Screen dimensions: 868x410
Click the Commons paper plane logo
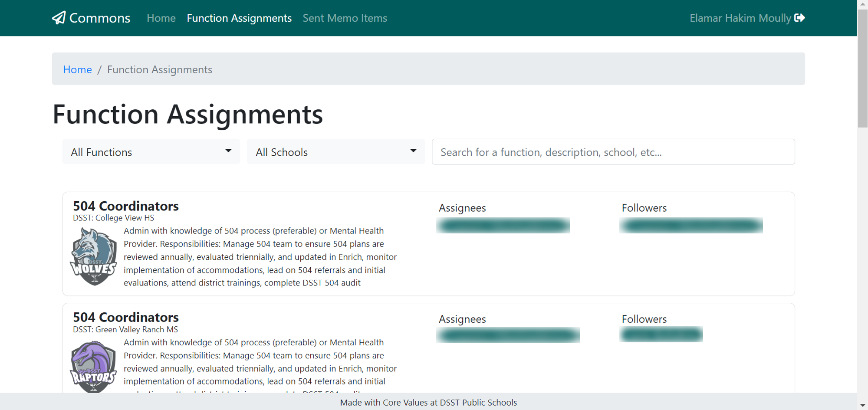(59, 18)
